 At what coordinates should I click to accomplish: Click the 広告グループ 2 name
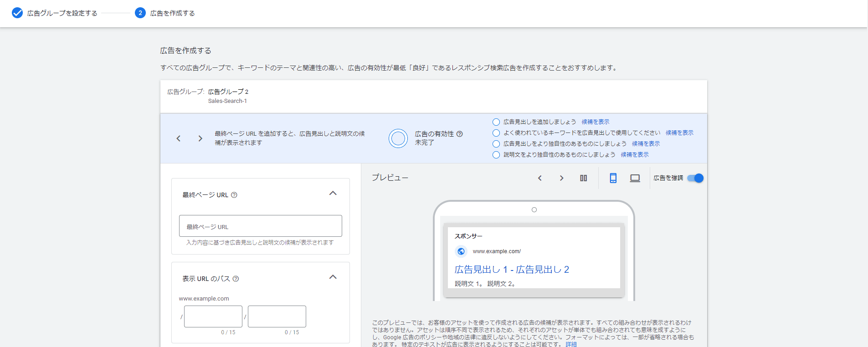pyautogui.click(x=228, y=92)
